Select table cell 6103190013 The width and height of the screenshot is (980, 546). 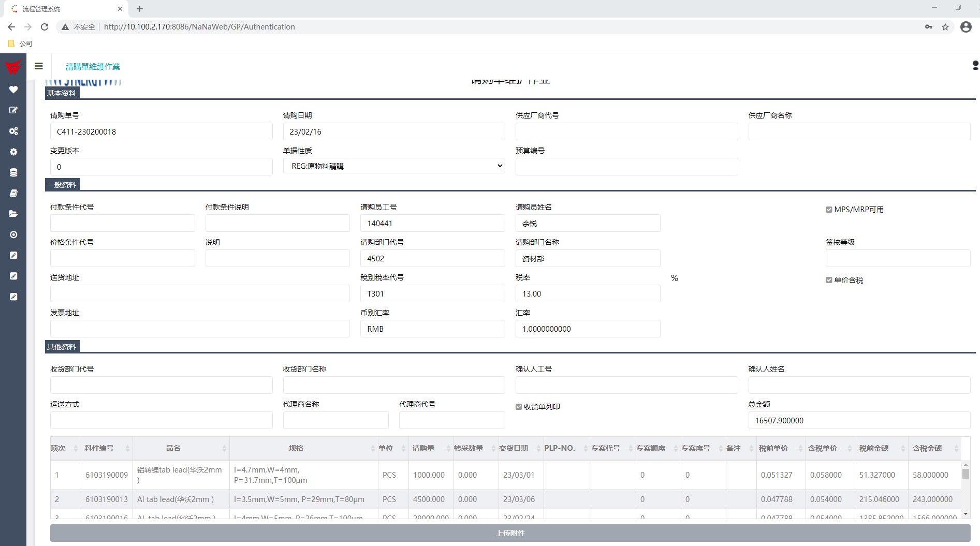pos(107,499)
